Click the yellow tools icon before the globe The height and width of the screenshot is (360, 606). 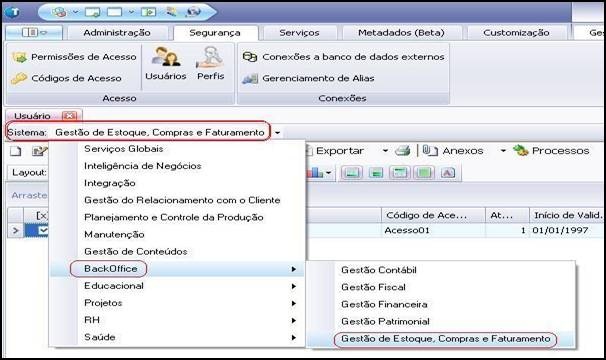tap(171, 12)
